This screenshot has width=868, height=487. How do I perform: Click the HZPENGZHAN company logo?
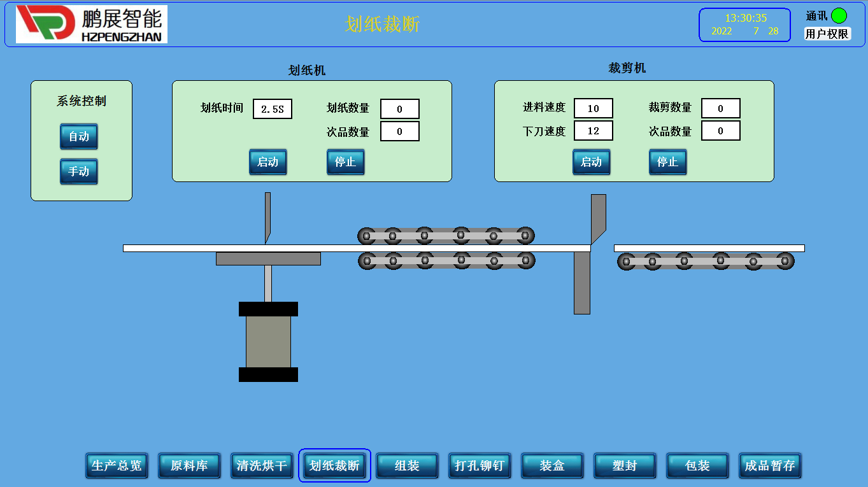pyautogui.click(x=92, y=24)
